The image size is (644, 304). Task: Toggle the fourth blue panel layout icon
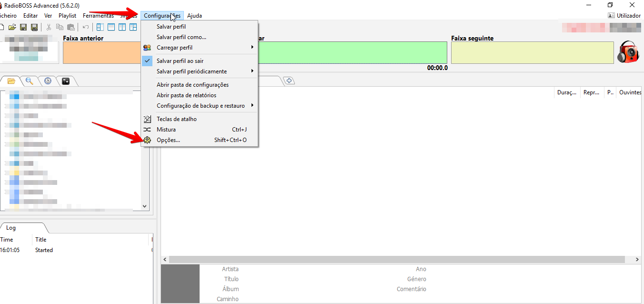point(133,27)
